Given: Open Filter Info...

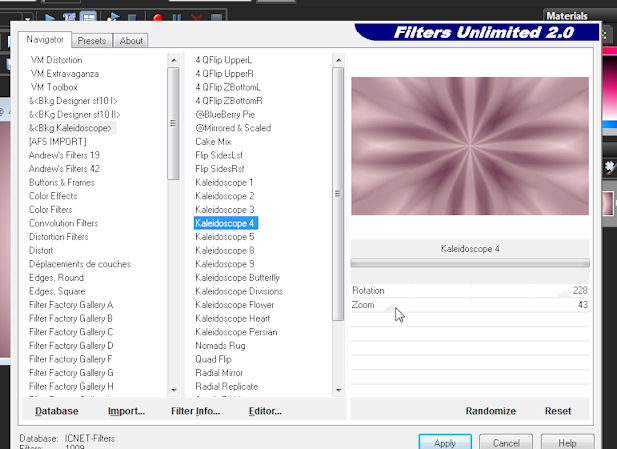Looking at the screenshot, I should coord(196,411).
